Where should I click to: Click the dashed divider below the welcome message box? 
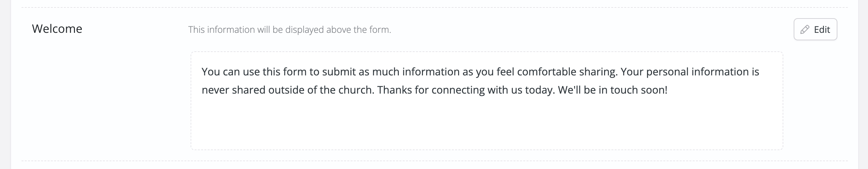tap(435, 161)
